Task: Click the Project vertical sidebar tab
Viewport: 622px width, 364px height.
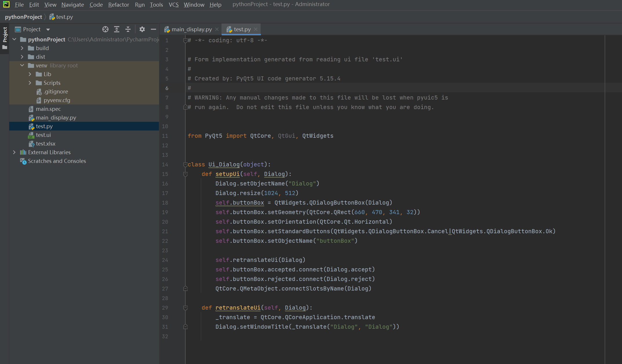Action: 5,35
